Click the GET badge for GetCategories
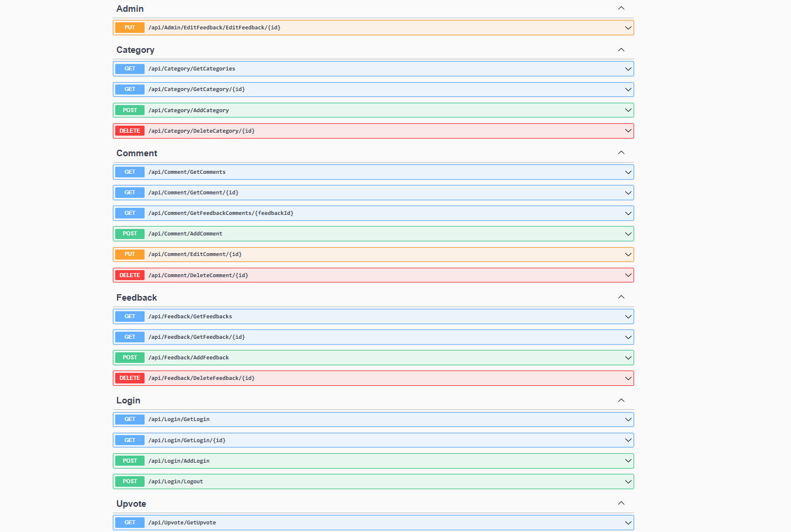791x532 pixels. point(129,69)
